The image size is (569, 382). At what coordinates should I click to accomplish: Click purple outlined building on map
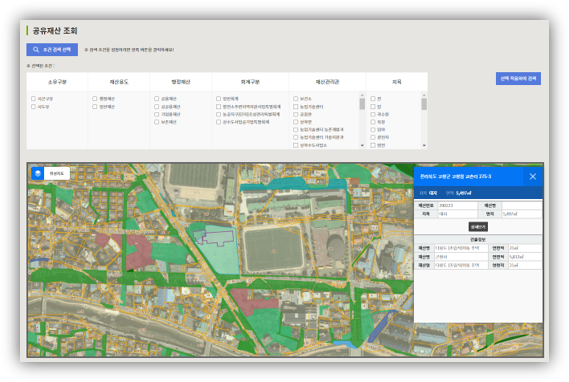coord(213,237)
